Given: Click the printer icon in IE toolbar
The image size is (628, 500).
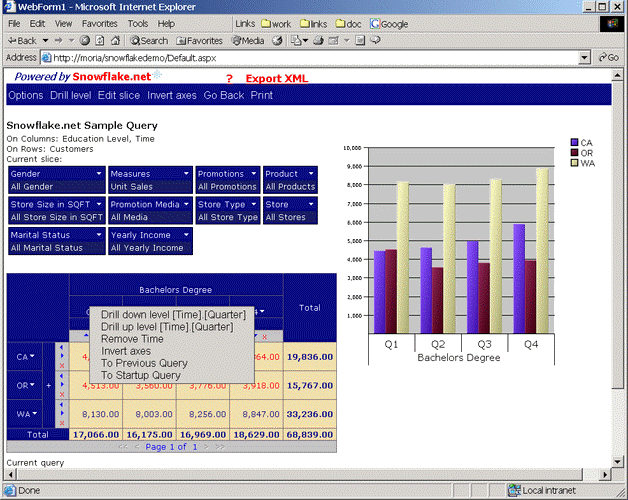Looking at the screenshot, I should (318, 40).
